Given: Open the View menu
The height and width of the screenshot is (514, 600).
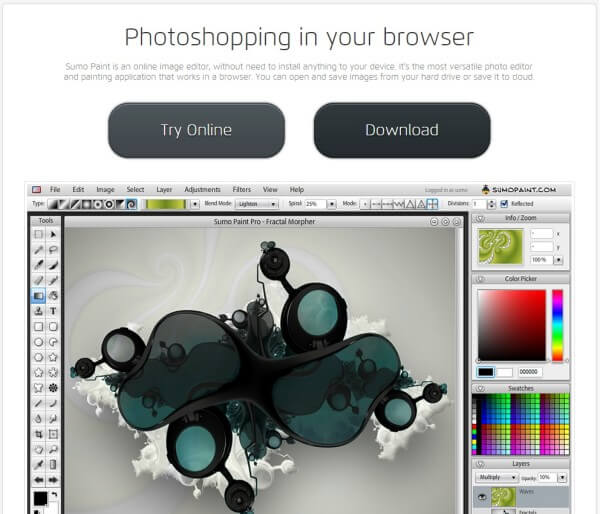Looking at the screenshot, I should 270,189.
